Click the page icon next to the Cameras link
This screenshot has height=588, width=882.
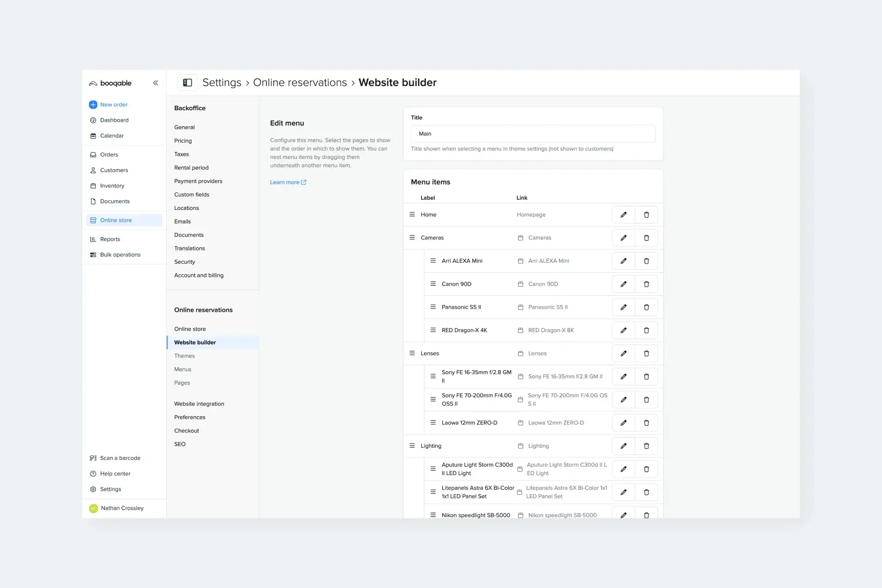tap(520, 237)
